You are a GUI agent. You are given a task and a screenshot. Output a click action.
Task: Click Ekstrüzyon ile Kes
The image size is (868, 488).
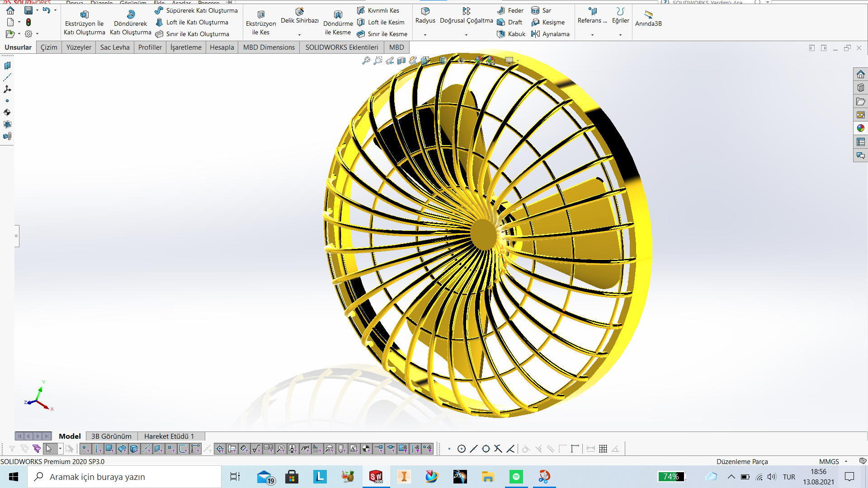pyautogui.click(x=261, y=23)
